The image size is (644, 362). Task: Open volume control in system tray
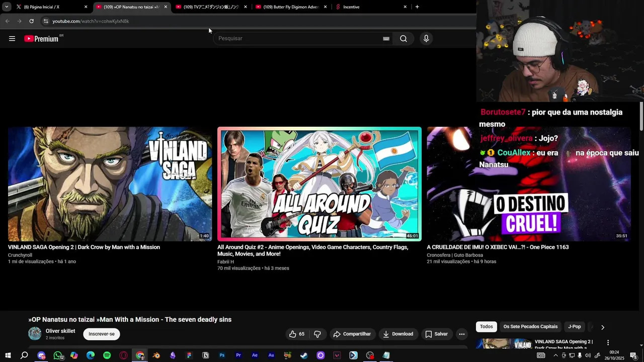588,355
